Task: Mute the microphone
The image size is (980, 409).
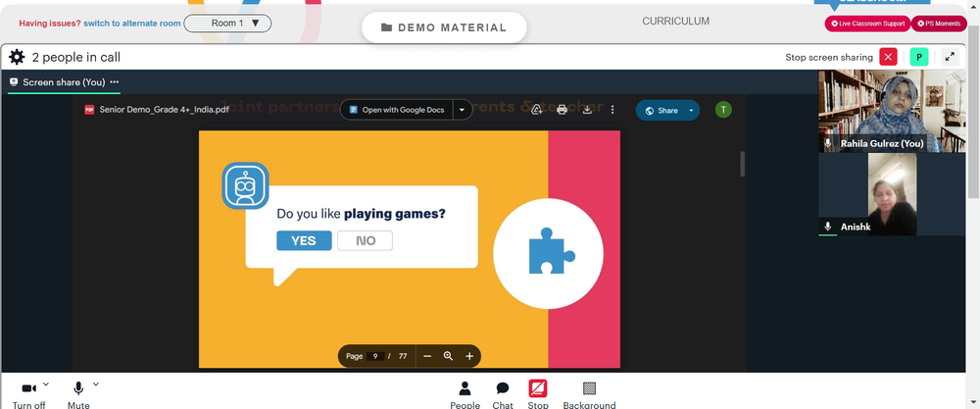Action: click(78, 394)
